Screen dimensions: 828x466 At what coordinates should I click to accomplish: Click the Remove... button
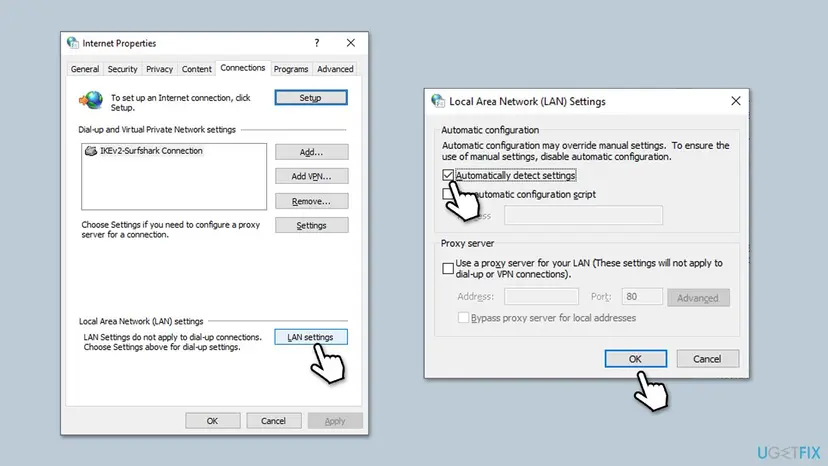tap(312, 201)
